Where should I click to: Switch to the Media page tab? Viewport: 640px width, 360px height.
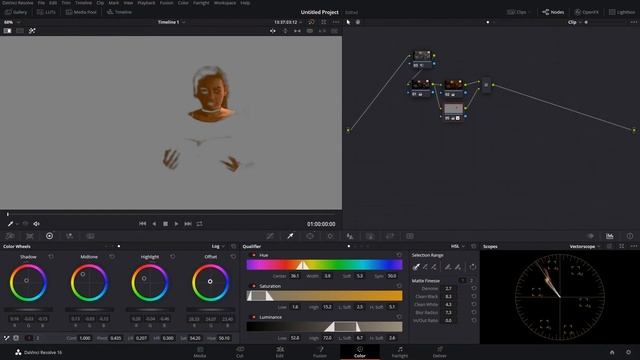[x=200, y=351]
